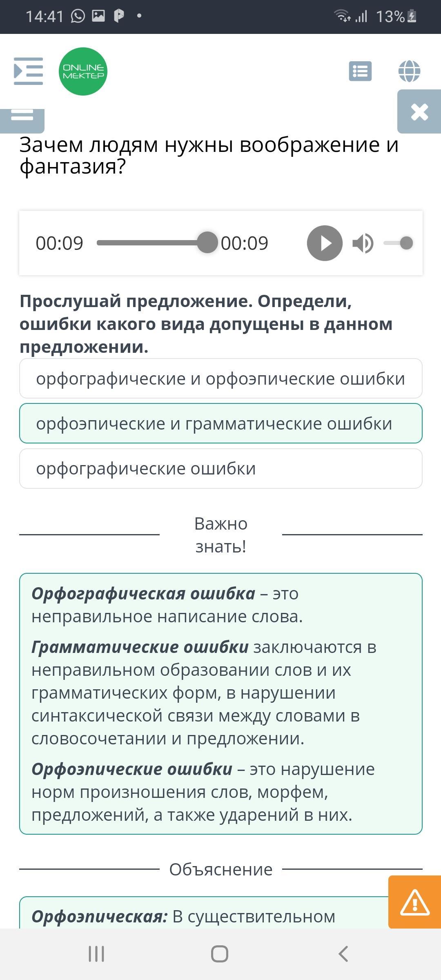Select 'орфографические и орфоэпические ошибки' answer

(x=220, y=379)
